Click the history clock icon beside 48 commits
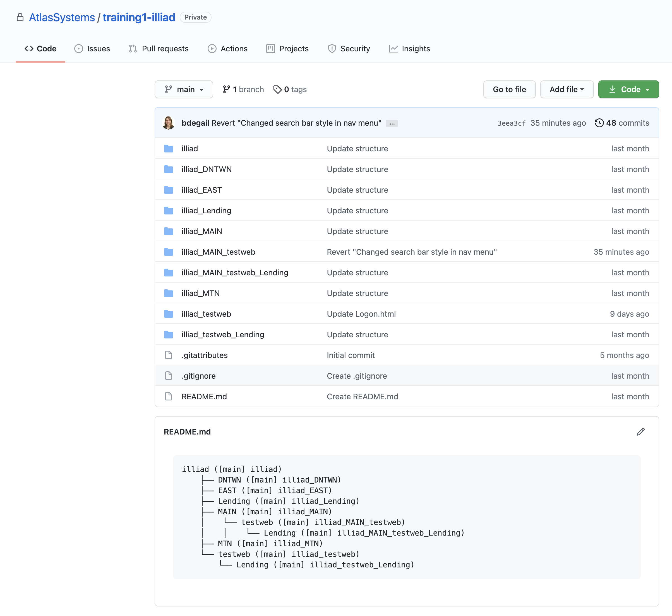 tap(599, 123)
